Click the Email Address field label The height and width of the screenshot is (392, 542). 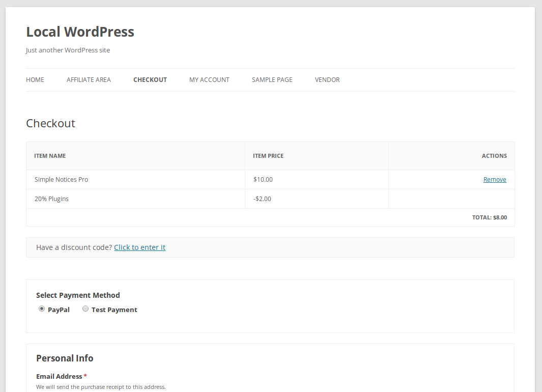pos(59,376)
